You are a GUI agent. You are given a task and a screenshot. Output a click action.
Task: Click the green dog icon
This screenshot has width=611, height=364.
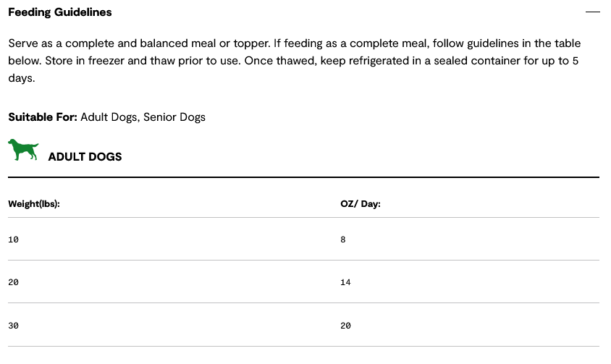pos(23,151)
